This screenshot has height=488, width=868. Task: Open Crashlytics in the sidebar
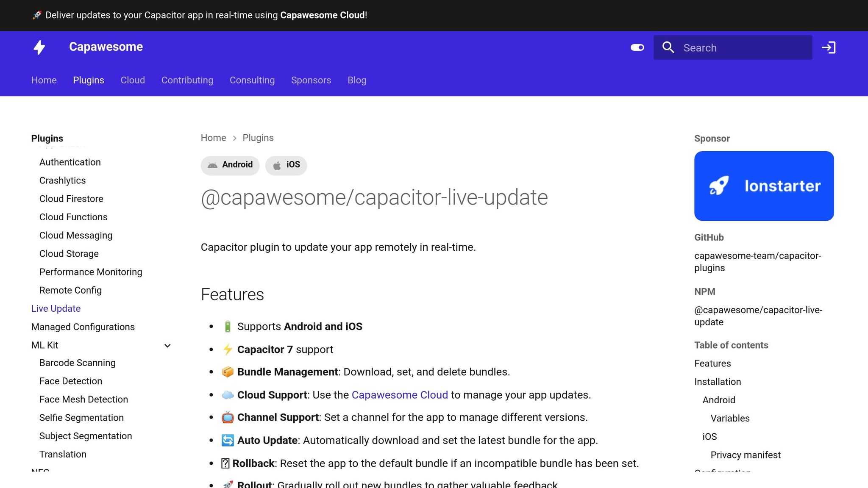tap(62, 180)
